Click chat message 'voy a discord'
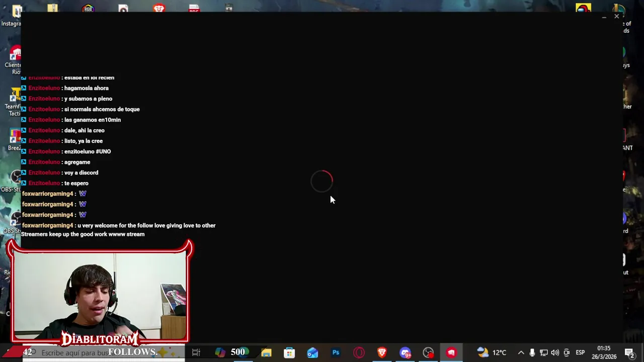644x362 pixels. click(82, 172)
